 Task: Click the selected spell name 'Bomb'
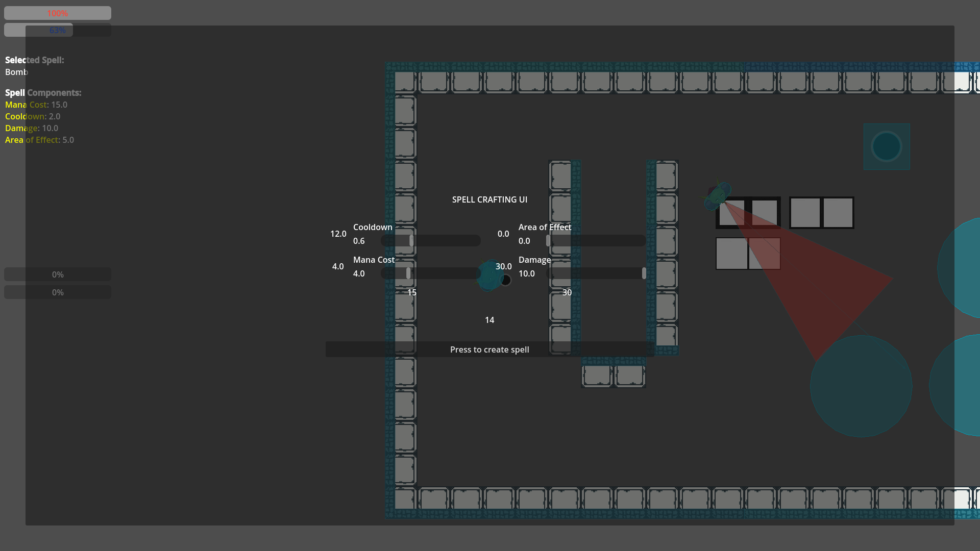(16, 72)
